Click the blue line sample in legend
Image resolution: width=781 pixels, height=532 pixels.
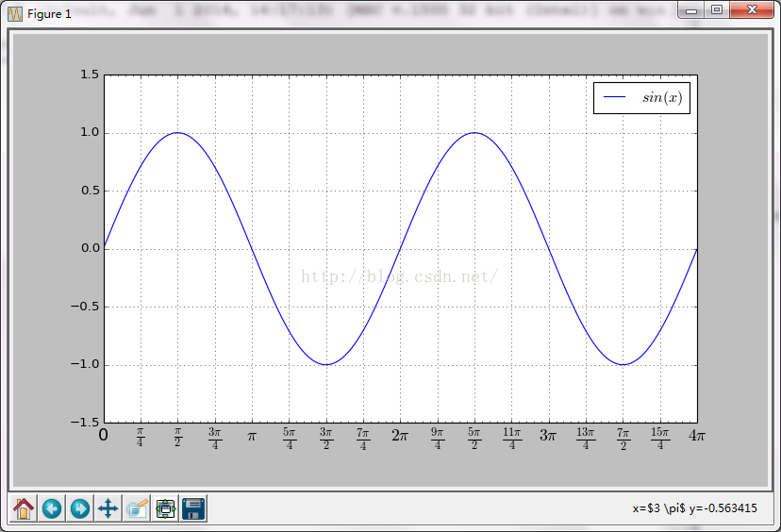click(615, 97)
